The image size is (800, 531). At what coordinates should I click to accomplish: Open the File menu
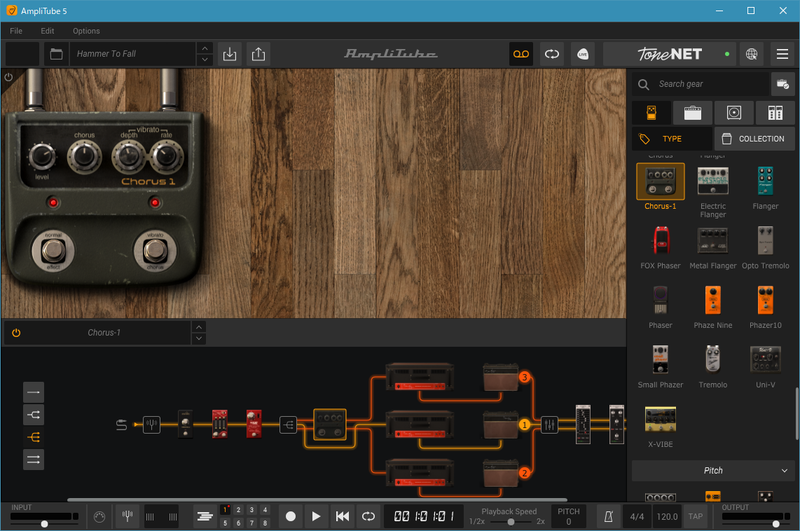click(16, 31)
